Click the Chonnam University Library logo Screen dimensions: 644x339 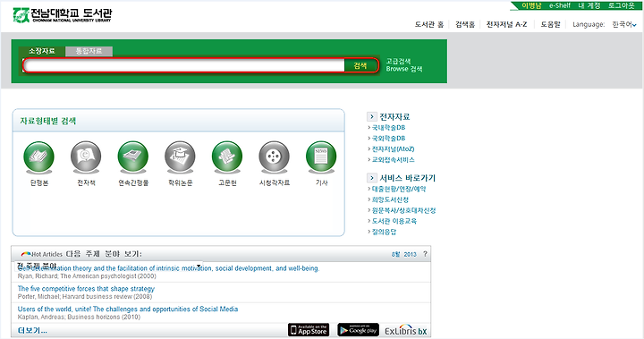point(62,15)
